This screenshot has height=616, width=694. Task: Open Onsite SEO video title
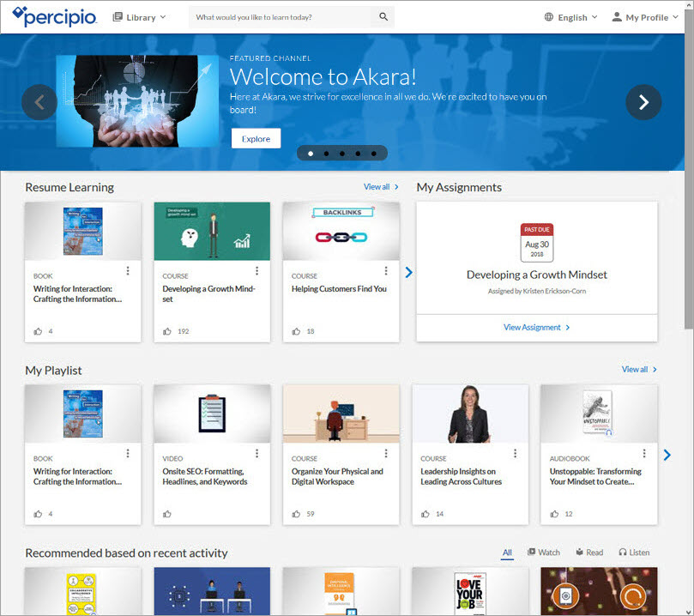coord(205,477)
